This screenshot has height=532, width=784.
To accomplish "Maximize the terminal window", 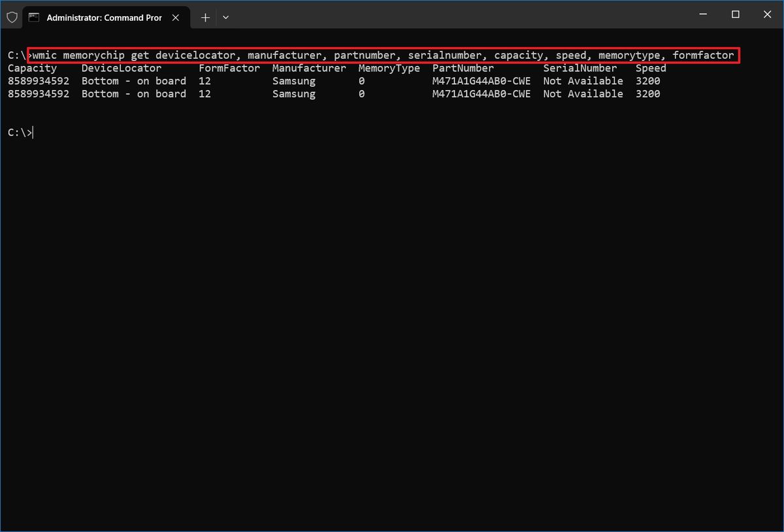I will (x=734, y=14).
